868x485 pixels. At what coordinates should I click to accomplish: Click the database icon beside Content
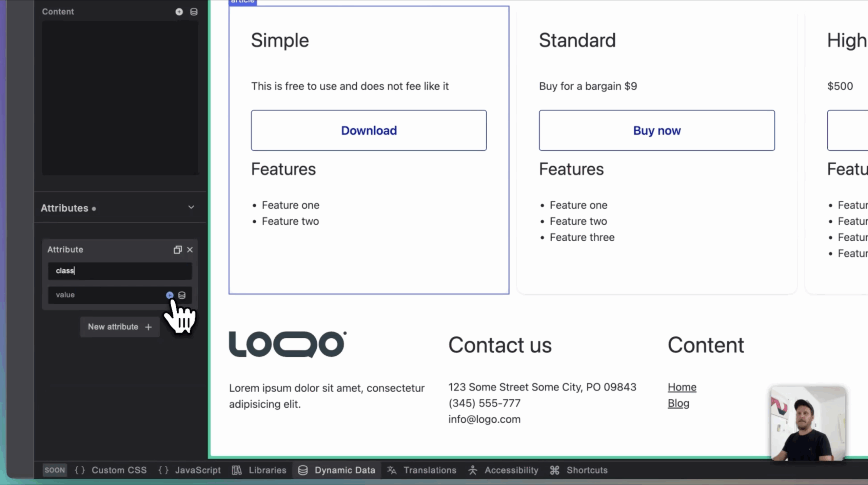194,12
